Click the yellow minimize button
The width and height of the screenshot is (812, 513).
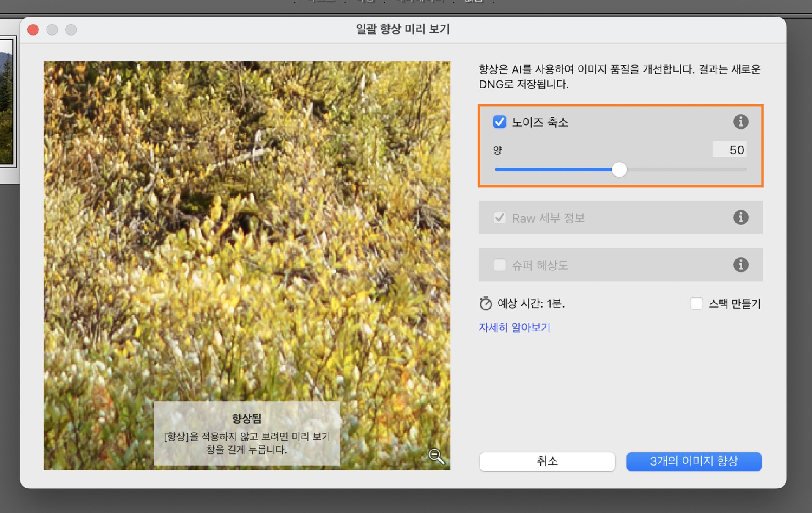coord(52,30)
